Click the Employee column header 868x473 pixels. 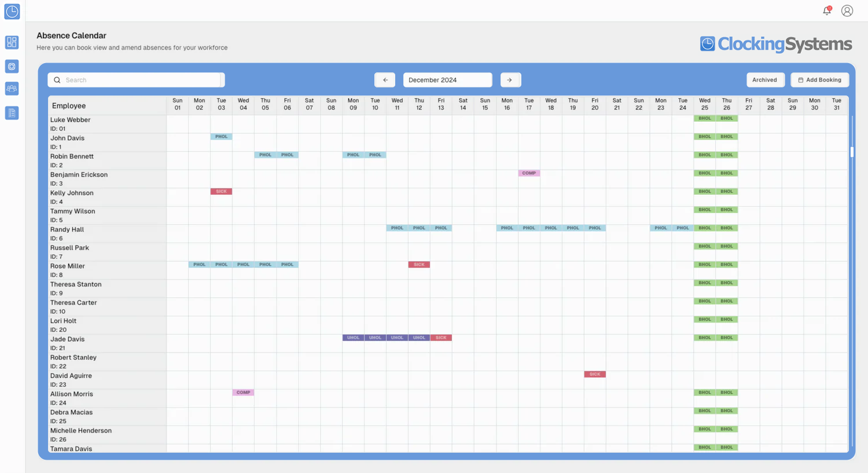(69, 106)
